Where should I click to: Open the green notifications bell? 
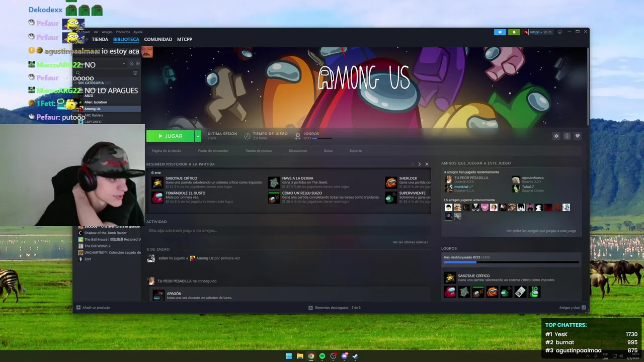[x=514, y=32]
